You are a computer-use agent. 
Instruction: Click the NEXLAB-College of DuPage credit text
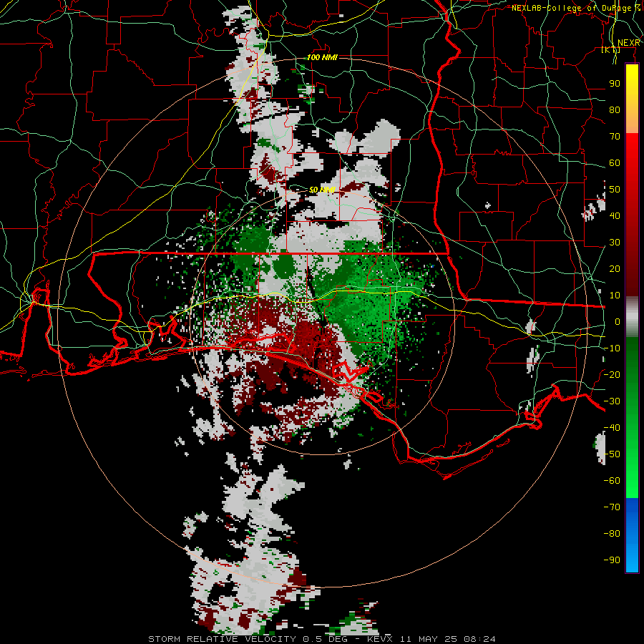pyautogui.click(x=575, y=8)
